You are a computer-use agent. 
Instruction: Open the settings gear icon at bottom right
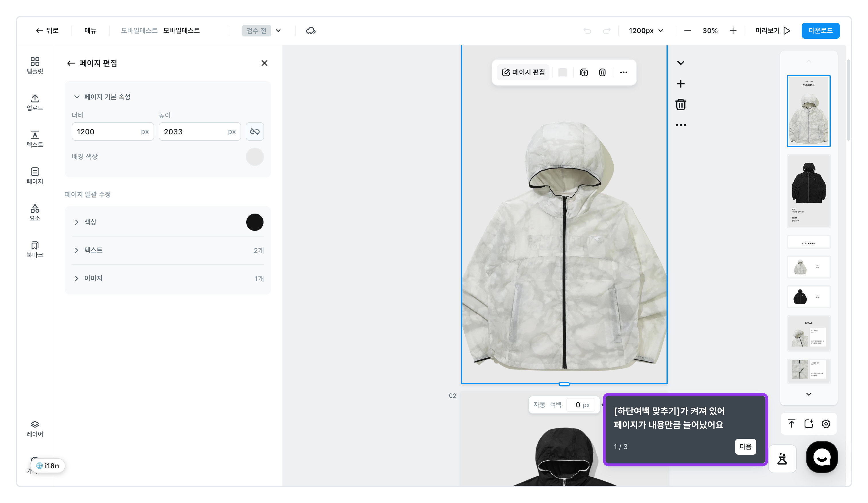826,424
